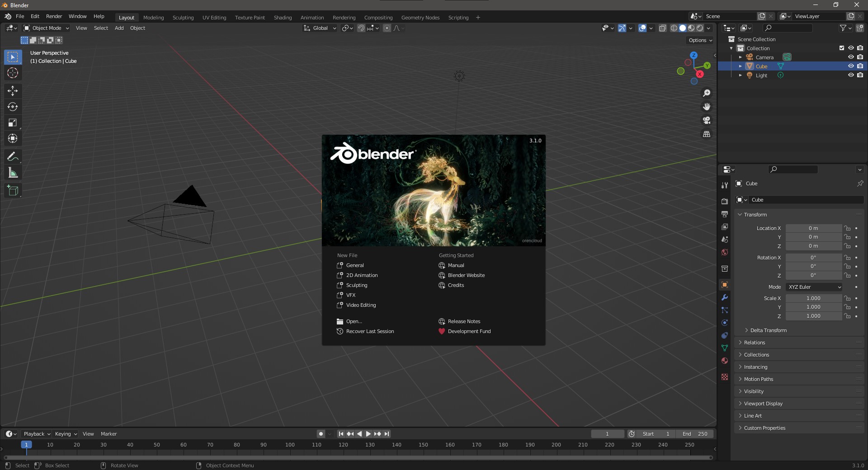868x470 pixels.
Task: Open the Release Notes link
Action: pos(464,321)
